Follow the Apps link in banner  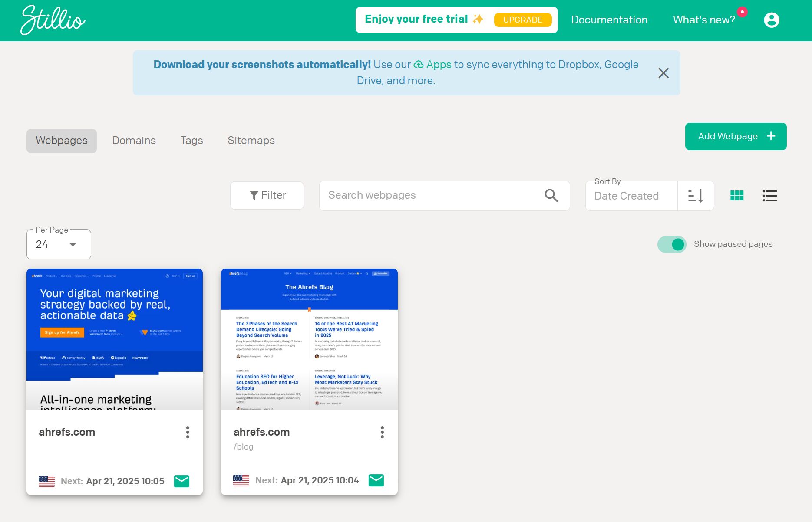coord(439,65)
